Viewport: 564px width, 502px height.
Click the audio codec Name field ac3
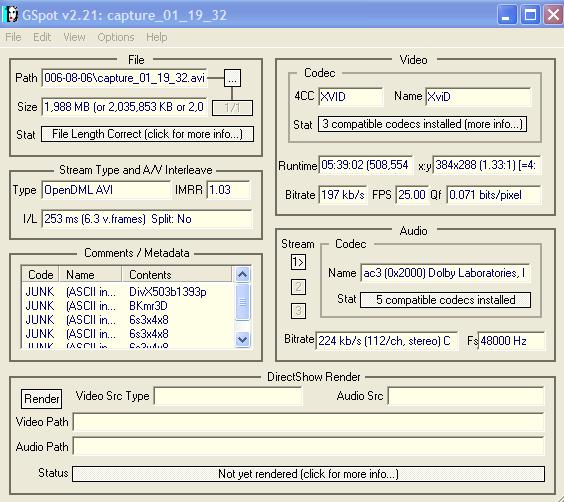click(445, 273)
